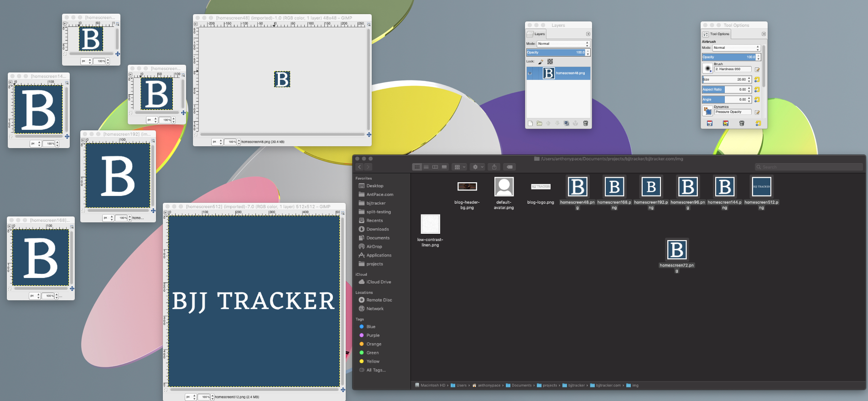The width and height of the screenshot is (868, 401).
Task: Open the Finder action gear menu
Action: [x=478, y=167]
